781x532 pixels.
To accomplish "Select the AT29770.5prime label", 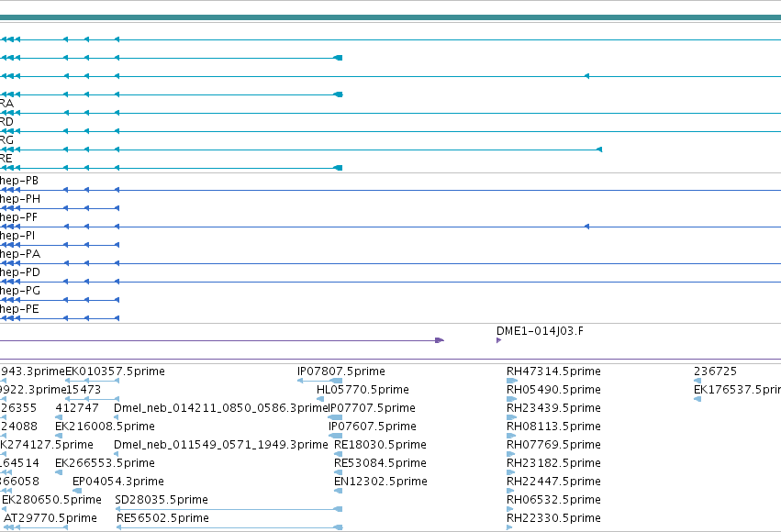I will pyautogui.click(x=50, y=518).
